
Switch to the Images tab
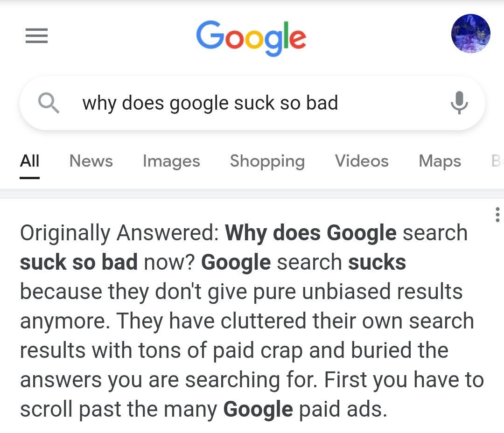[171, 161]
